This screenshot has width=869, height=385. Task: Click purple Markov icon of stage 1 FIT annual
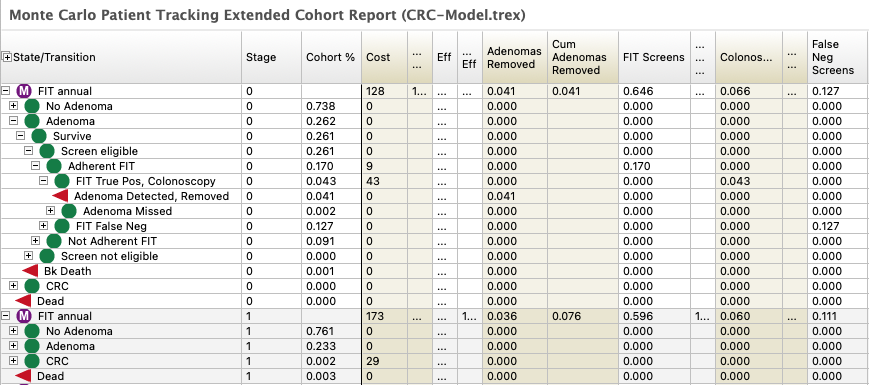point(24,316)
